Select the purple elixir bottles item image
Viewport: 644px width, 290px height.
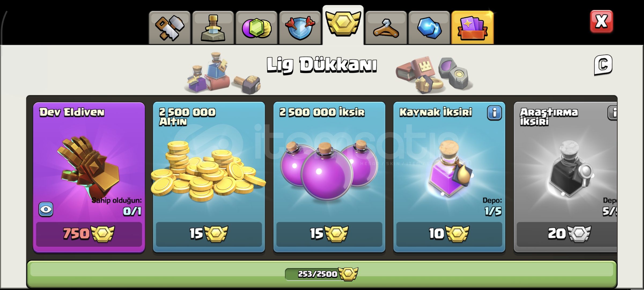(329, 171)
